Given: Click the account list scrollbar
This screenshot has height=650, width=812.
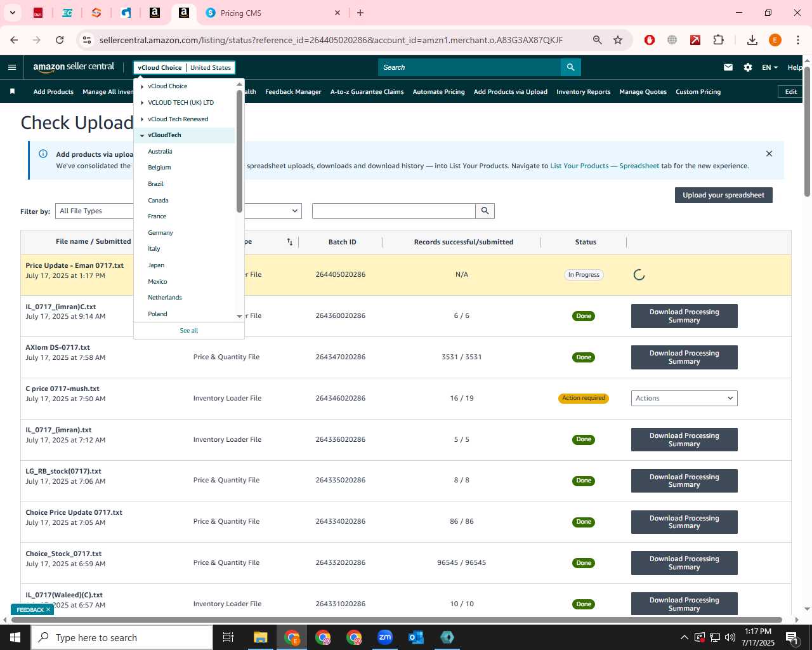Looking at the screenshot, I should pyautogui.click(x=239, y=151).
